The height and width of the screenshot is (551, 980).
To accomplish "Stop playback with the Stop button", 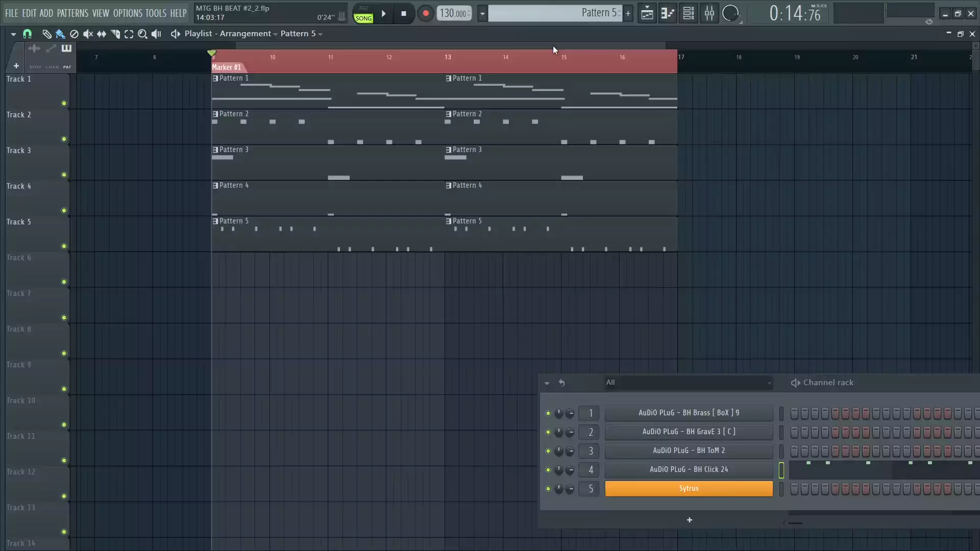I will click(x=404, y=14).
